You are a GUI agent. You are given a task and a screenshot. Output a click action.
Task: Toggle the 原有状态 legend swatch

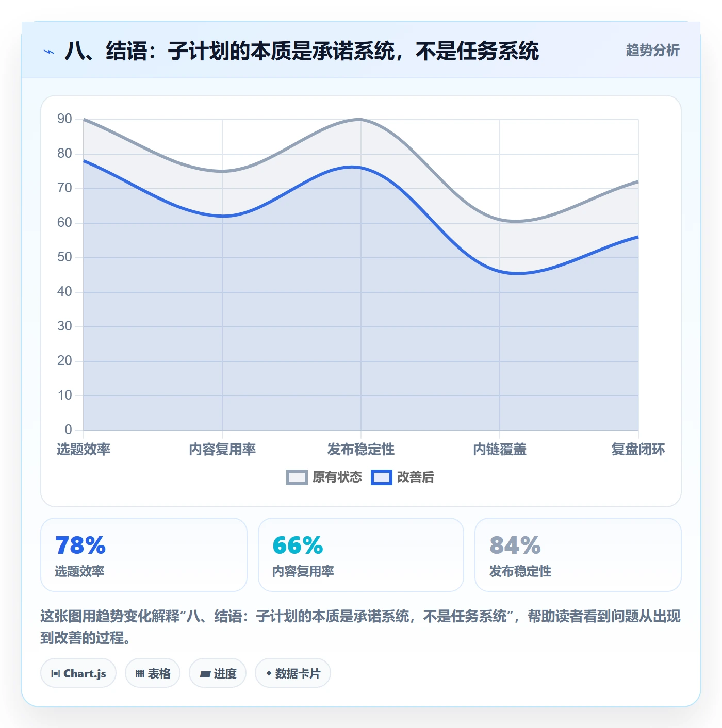pos(297,477)
